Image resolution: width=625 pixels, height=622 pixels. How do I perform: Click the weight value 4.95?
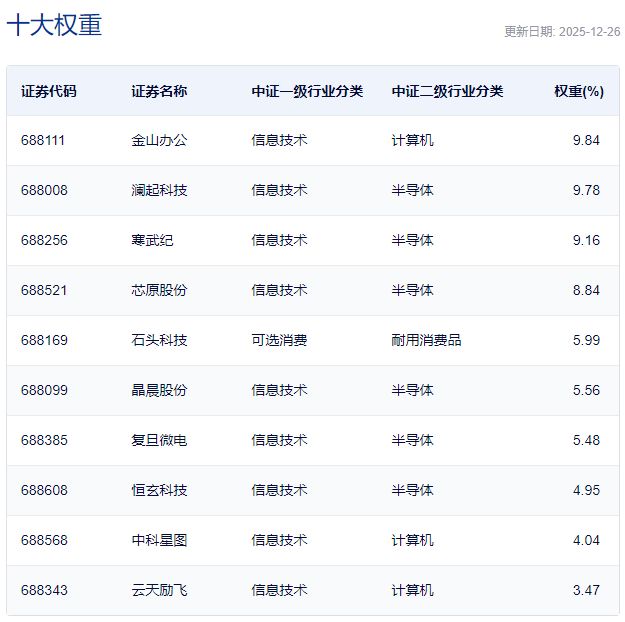(x=586, y=490)
